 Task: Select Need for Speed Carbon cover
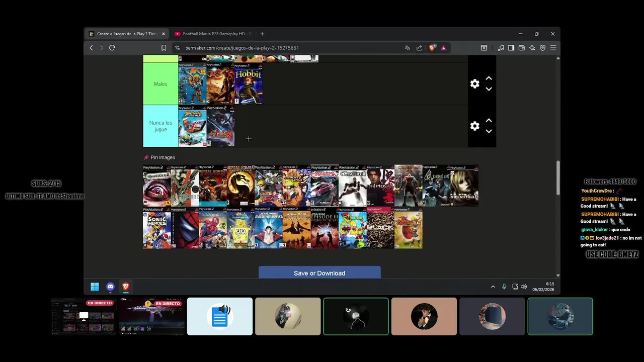325,186
